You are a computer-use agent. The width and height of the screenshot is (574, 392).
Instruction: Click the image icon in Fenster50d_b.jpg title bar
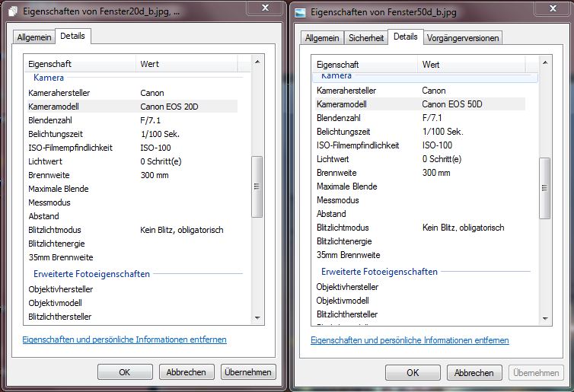300,12
